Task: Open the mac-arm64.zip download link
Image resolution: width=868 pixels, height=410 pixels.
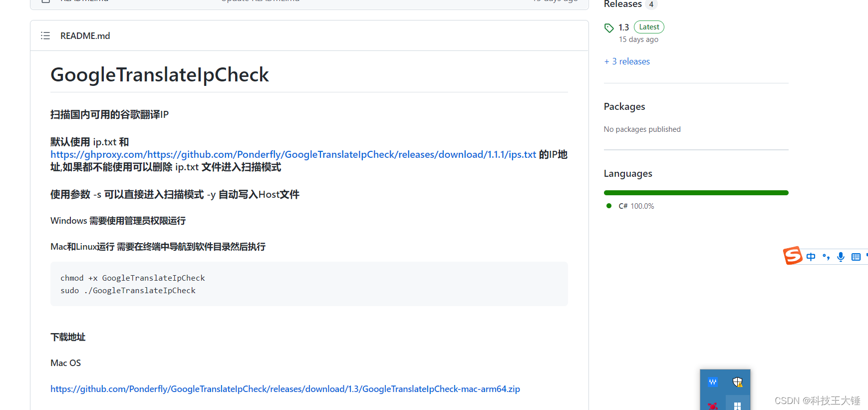Action: click(x=285, y=389)
